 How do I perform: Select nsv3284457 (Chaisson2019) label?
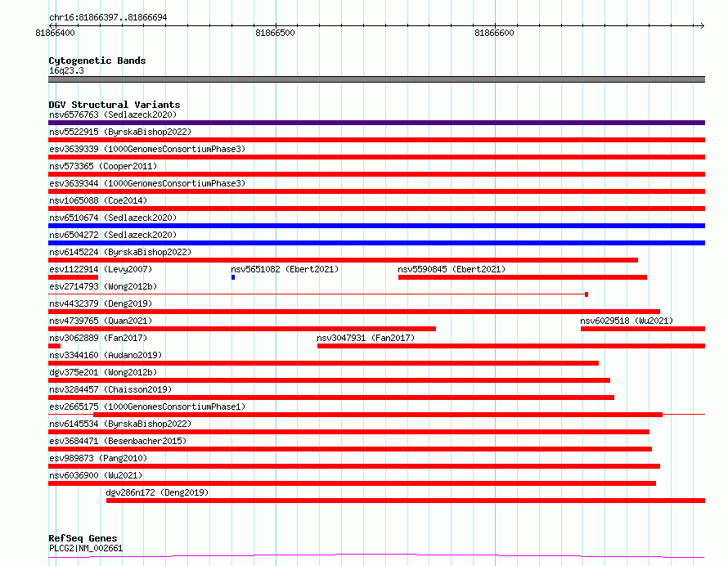point(110,389)
